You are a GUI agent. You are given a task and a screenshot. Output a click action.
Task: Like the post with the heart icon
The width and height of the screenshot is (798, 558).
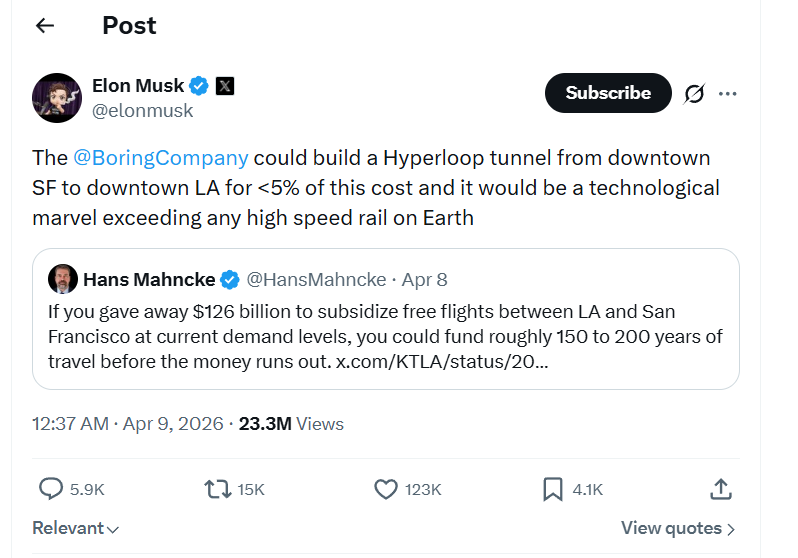coord(386,489)
